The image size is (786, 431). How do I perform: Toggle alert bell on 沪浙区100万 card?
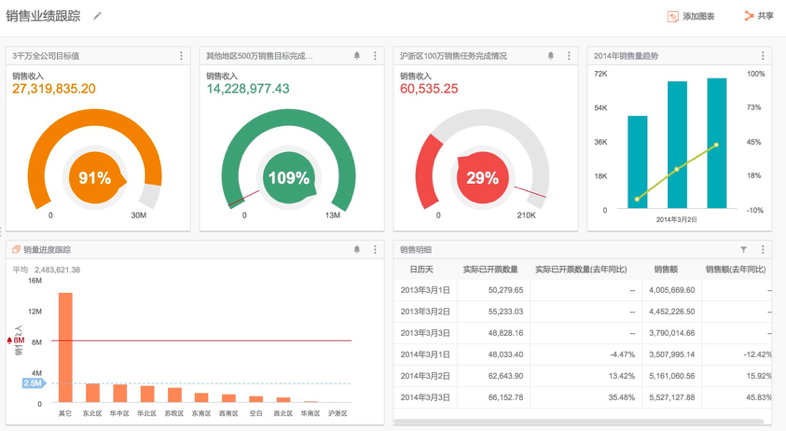click(551, 56)
